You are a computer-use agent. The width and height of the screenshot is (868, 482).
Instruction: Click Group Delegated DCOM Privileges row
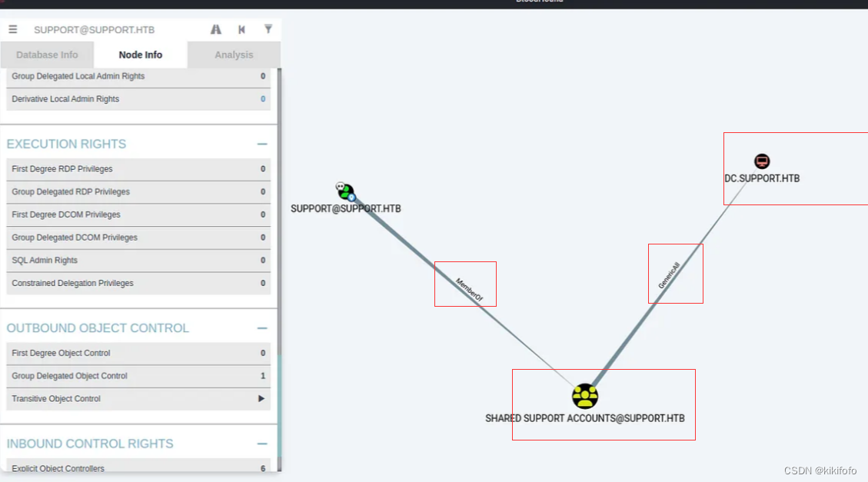pos(138,238)
